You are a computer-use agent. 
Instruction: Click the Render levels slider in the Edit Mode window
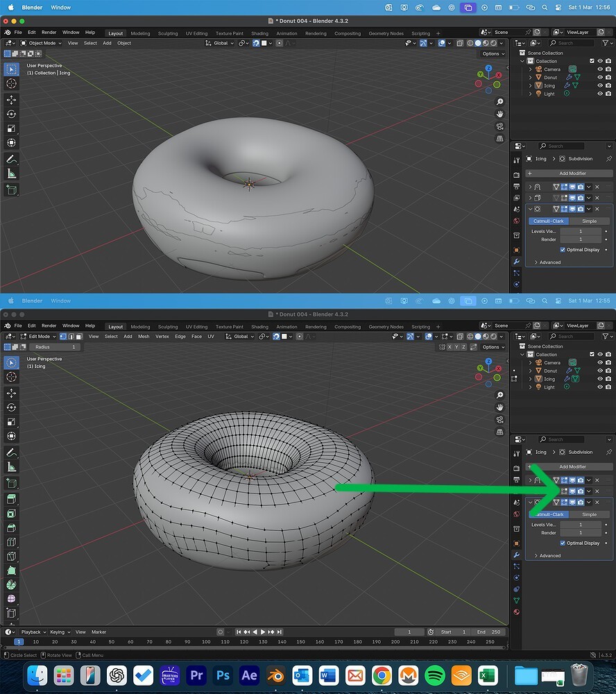pos(581,533)
